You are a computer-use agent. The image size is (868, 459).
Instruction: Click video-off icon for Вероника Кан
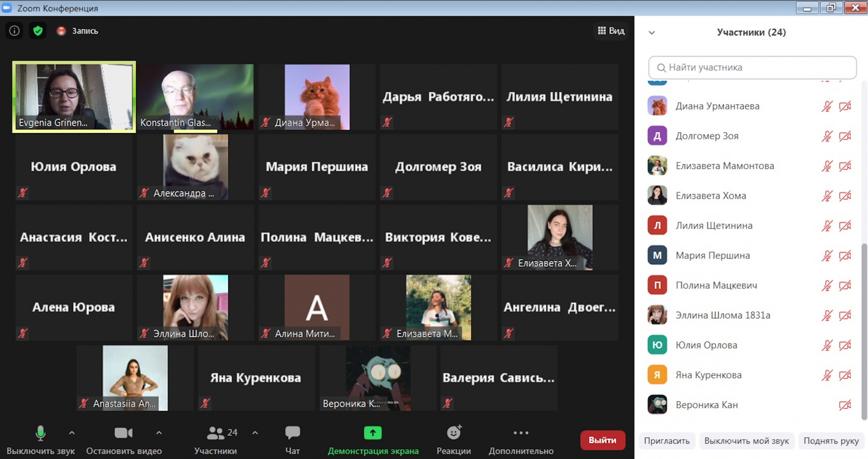point(845,405)
